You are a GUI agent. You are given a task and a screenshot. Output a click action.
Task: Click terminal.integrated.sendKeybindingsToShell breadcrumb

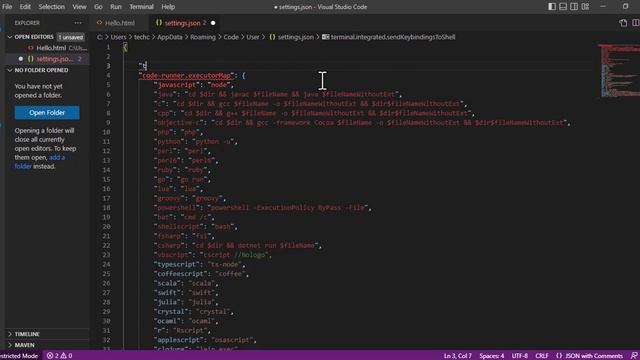pyautogui.click(x=393, y=37)
